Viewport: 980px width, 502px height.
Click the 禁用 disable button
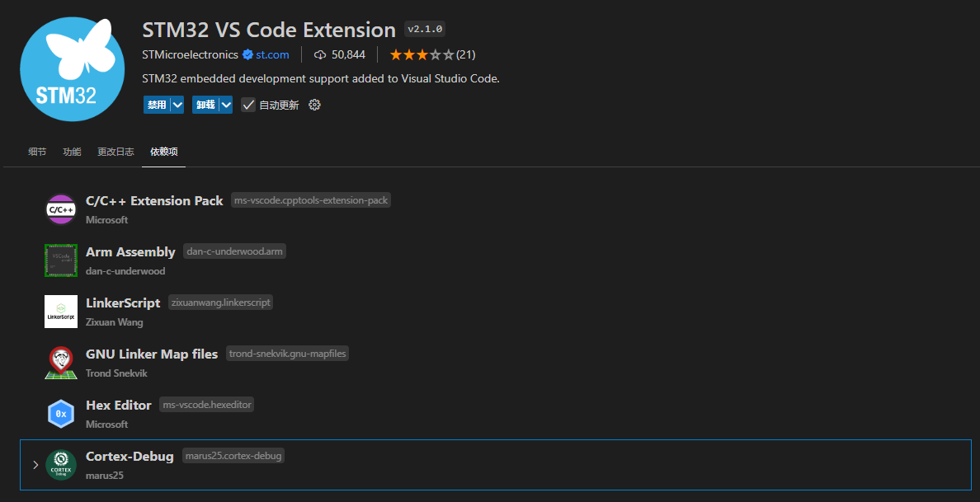pos(157,105)
